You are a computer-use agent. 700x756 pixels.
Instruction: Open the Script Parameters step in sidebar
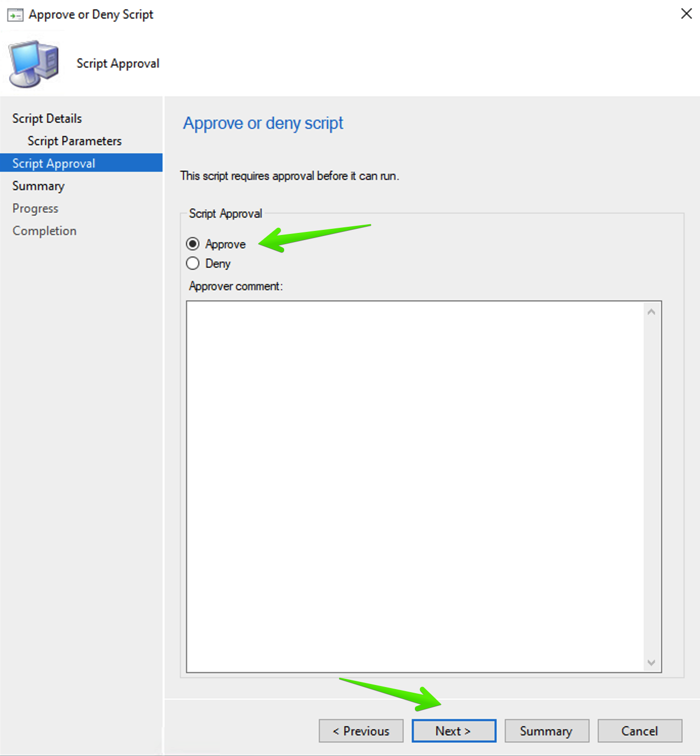75,141
